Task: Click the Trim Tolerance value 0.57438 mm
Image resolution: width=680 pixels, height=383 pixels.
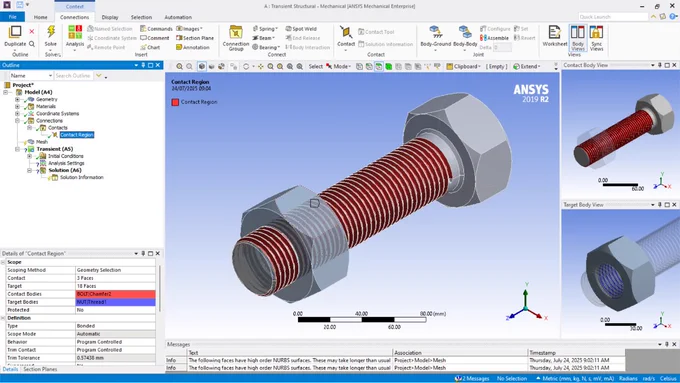Action: tap(115, 358)
